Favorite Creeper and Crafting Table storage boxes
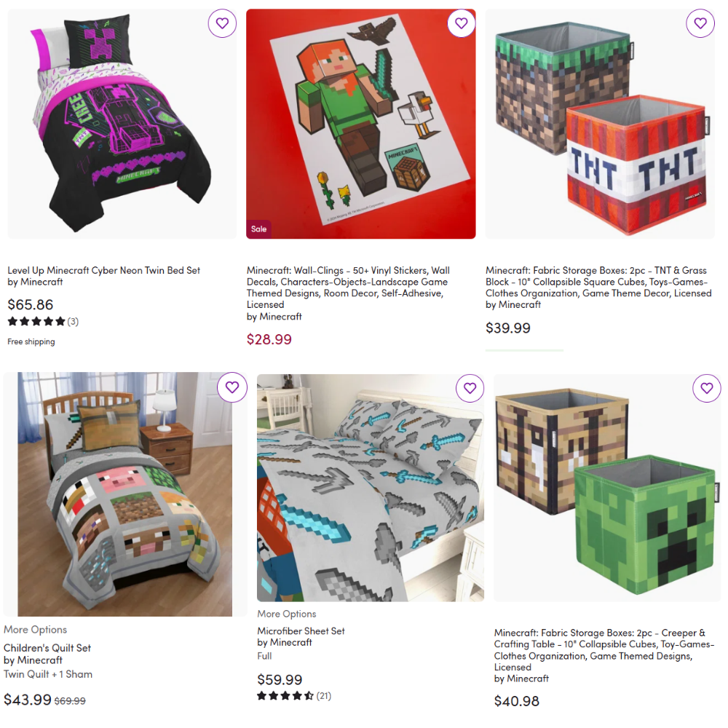Screen dimensions: 728x728 tap(707, 388)
